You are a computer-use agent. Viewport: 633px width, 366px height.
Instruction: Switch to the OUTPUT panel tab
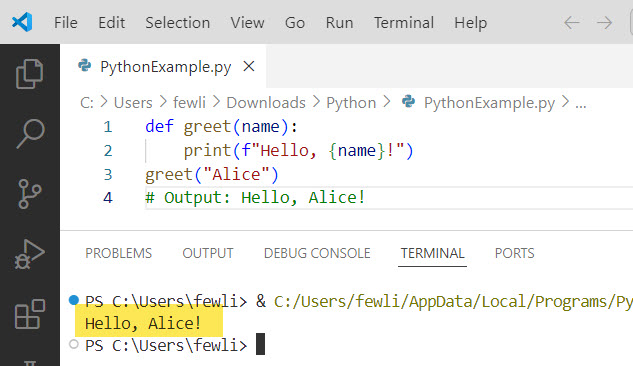(208, 253)
